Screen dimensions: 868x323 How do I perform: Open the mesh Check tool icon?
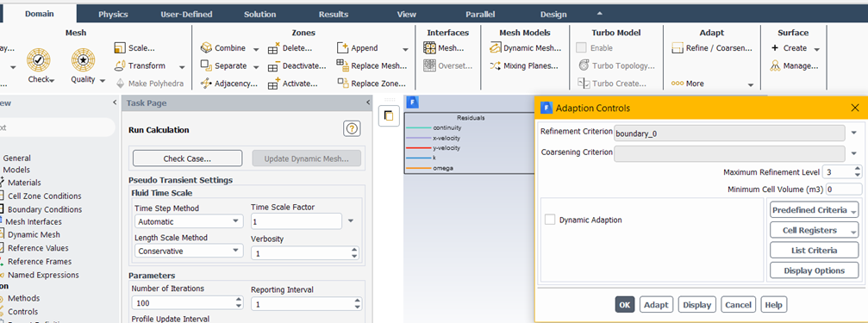[x=39, y=59]
